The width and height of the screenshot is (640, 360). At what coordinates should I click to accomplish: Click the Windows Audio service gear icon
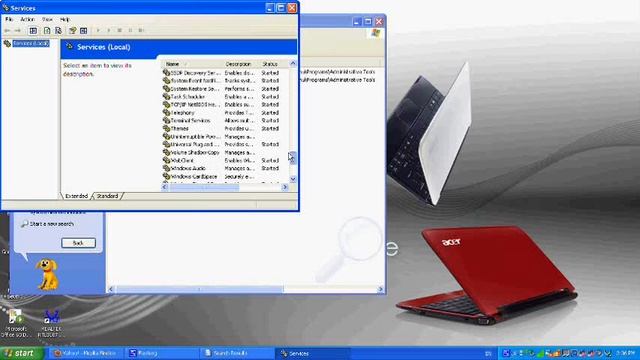pos(167,168)
